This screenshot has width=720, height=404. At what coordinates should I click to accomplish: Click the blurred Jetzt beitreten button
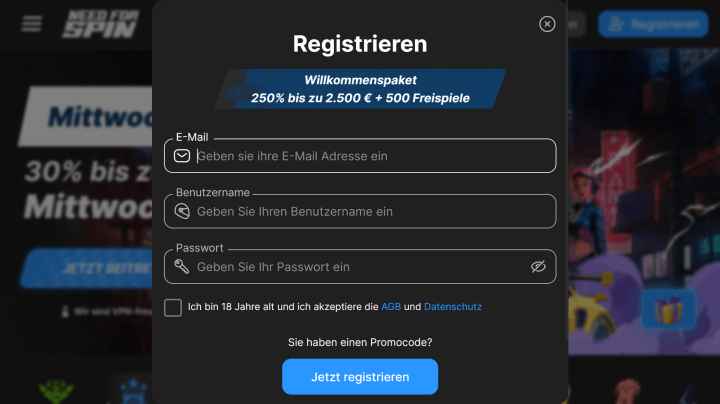coord(90,268)
